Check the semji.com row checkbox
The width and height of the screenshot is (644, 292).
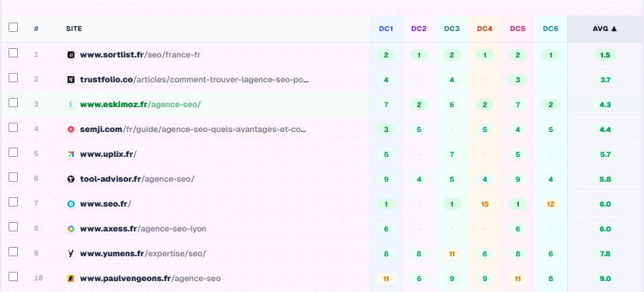tap(13, 127)
